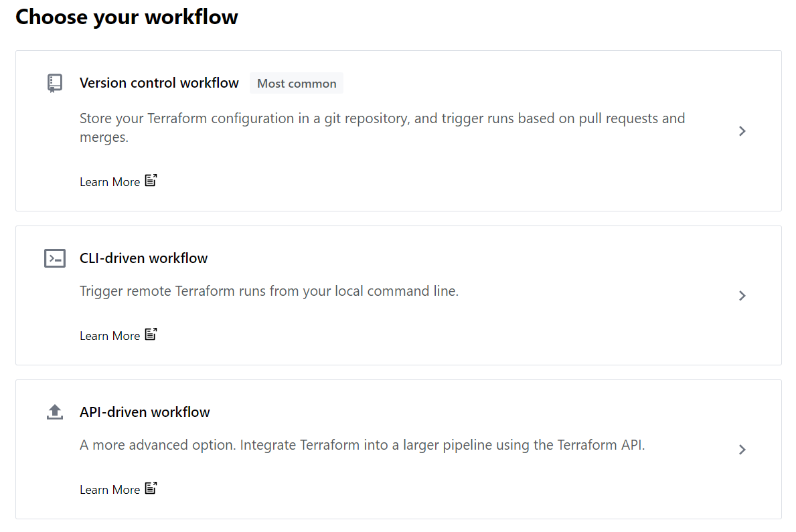The height and width of the screenshot is (532, 796).
Task: Click external link icon in Version control card
Action: click(x=151, y=181)
